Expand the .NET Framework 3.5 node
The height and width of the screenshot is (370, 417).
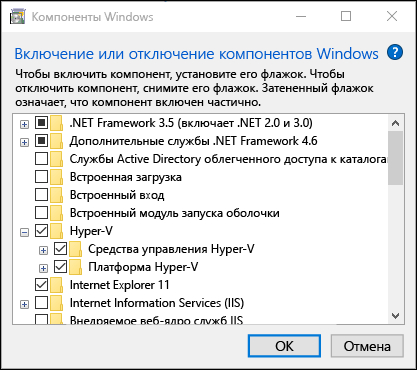click(24, 124)
